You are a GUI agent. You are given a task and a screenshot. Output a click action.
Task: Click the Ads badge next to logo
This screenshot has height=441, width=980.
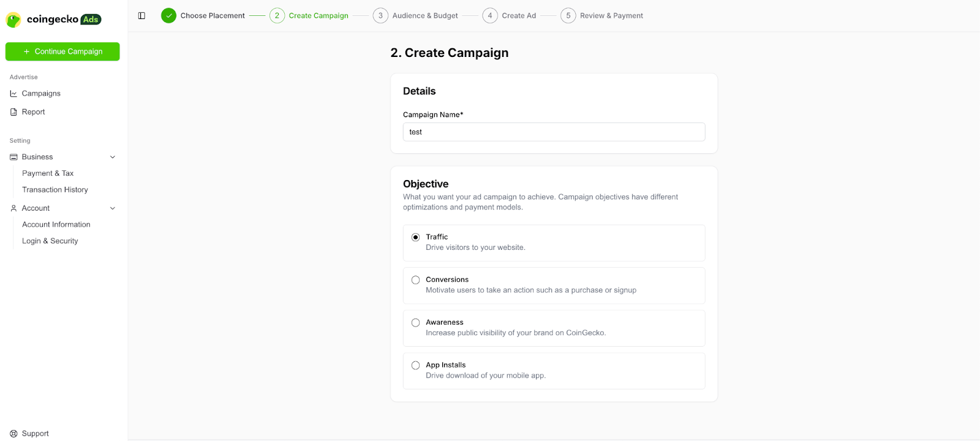[x=91, y=20]
